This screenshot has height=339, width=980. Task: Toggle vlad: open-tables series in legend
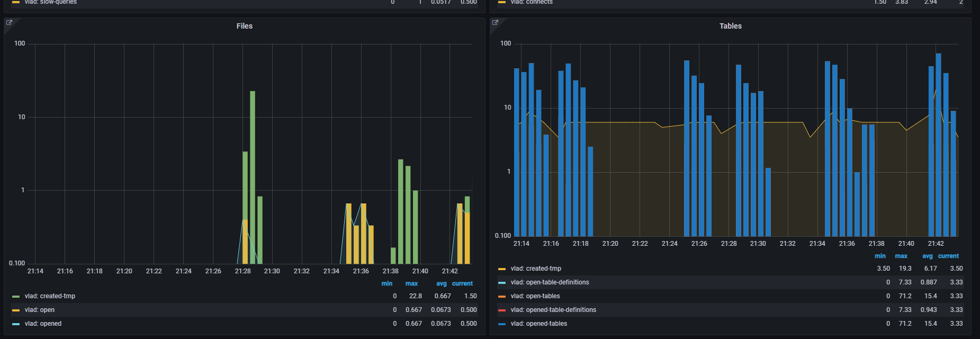pos(535,296)
